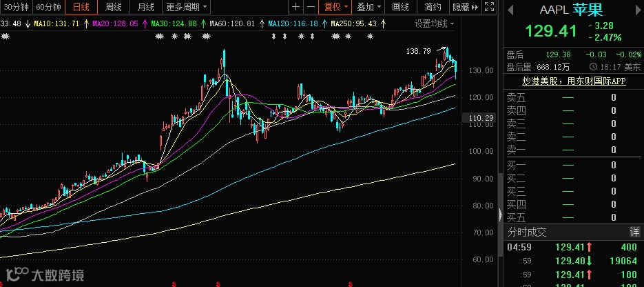Click the 129.41 current price
The height and width of the screenshot is (287, 644).
point(551,31)
